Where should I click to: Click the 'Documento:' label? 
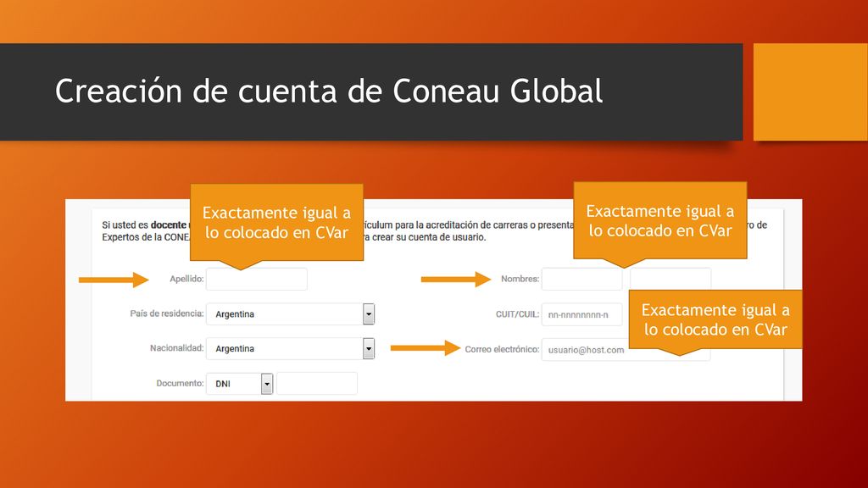[x=180, y=383]
